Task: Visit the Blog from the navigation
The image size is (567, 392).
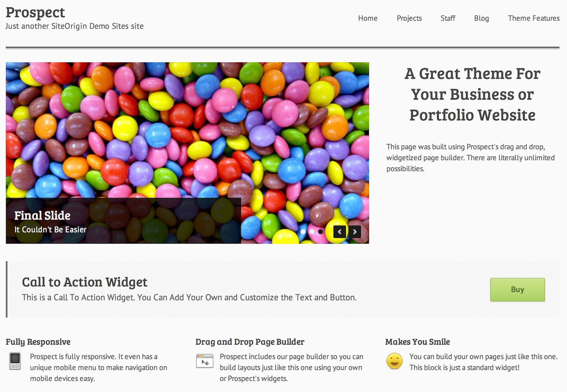Action: (481, 18)
